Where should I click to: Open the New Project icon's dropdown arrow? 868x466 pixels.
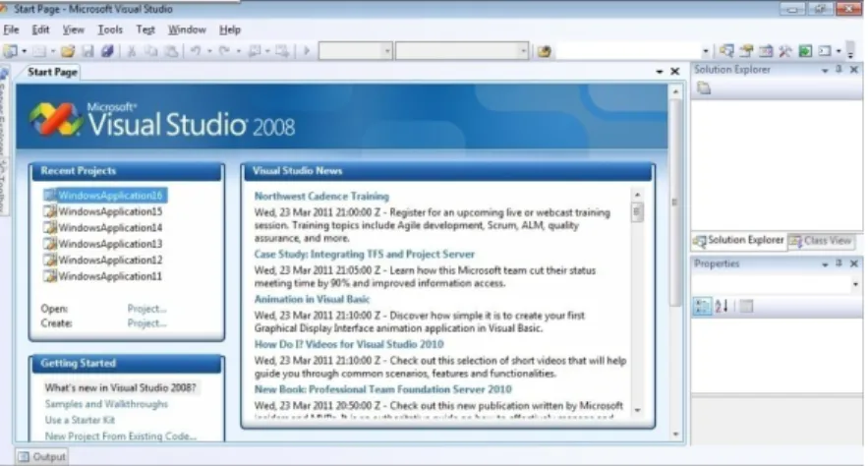[x=24, y=51]
